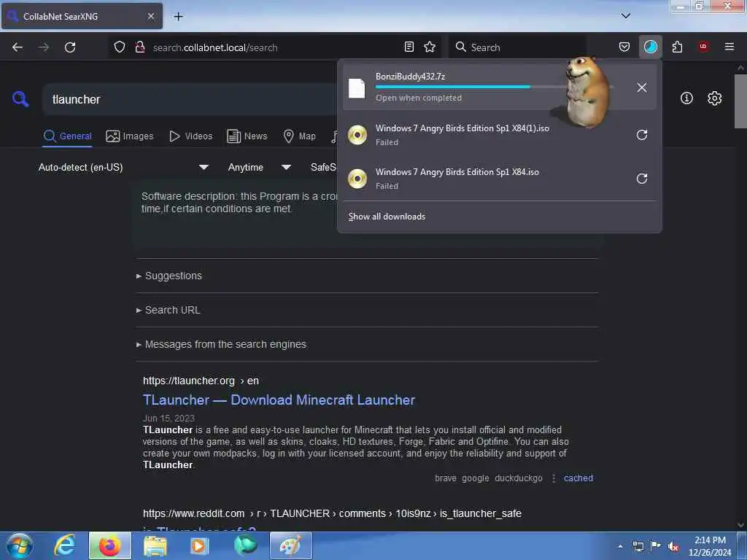Open new browser tab with plus button

click(x=178, y=17)
